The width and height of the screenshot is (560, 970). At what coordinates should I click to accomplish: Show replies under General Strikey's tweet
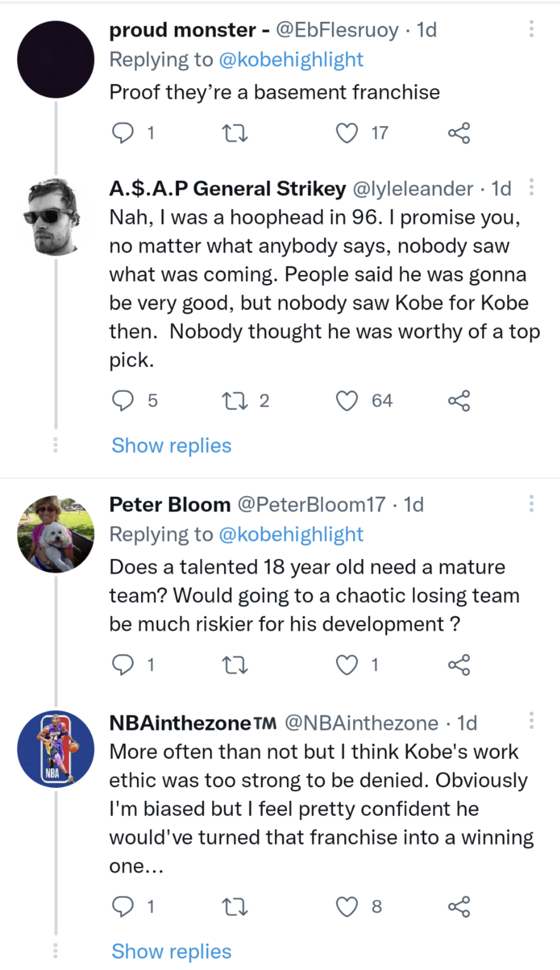[171, 446]
